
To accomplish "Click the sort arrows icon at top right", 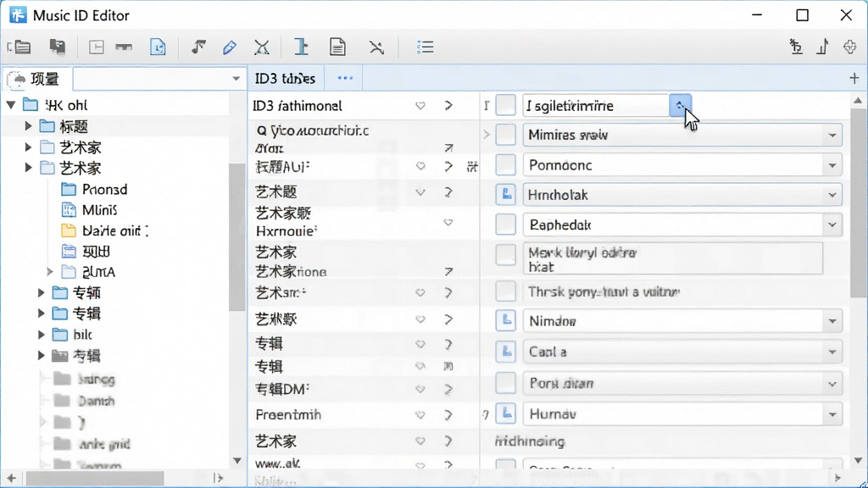I will [796, 47].
